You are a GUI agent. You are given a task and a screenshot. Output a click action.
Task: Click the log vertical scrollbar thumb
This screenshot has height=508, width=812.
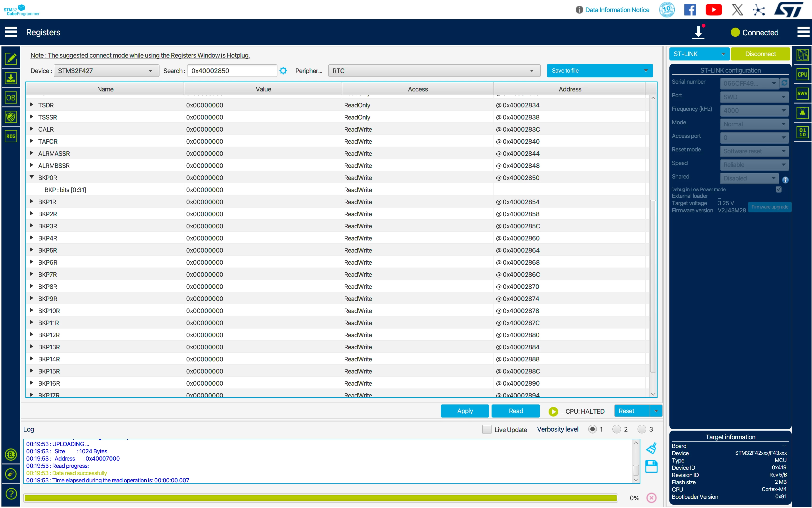(x=636, y=470)
